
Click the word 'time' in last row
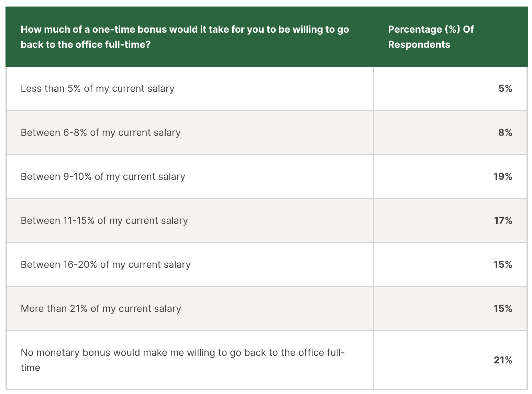click(30, 368)
